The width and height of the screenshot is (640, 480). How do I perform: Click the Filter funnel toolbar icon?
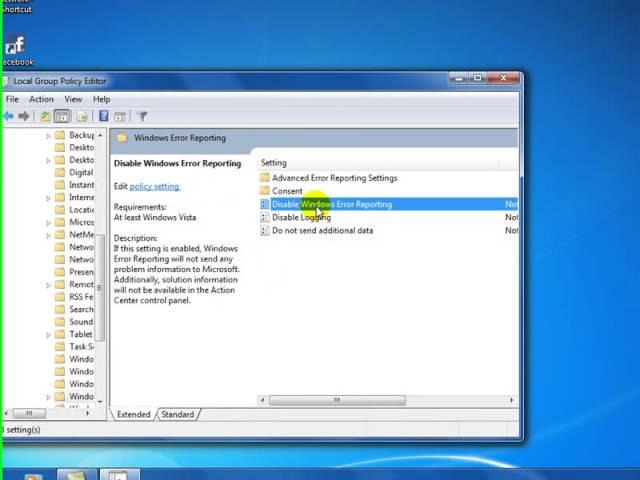[142, 117]
